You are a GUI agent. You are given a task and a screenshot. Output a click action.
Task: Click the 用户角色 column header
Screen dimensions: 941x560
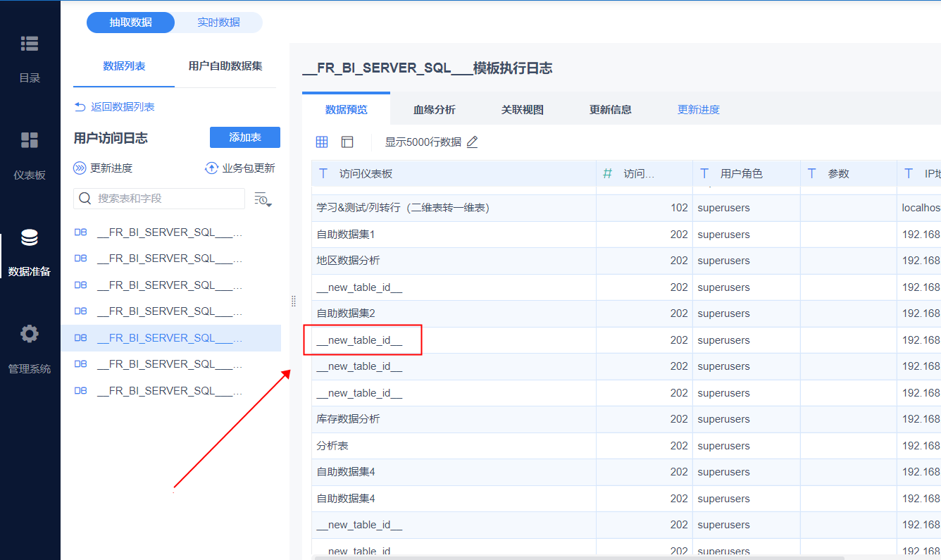pos(741,174)
